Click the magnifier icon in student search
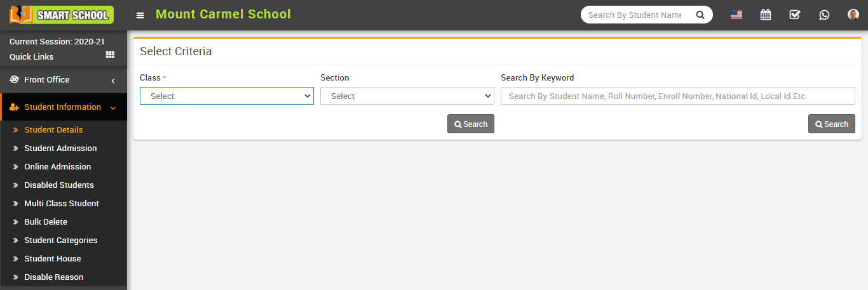This screenshot has width=868, height=290. (x=700, y=15)
